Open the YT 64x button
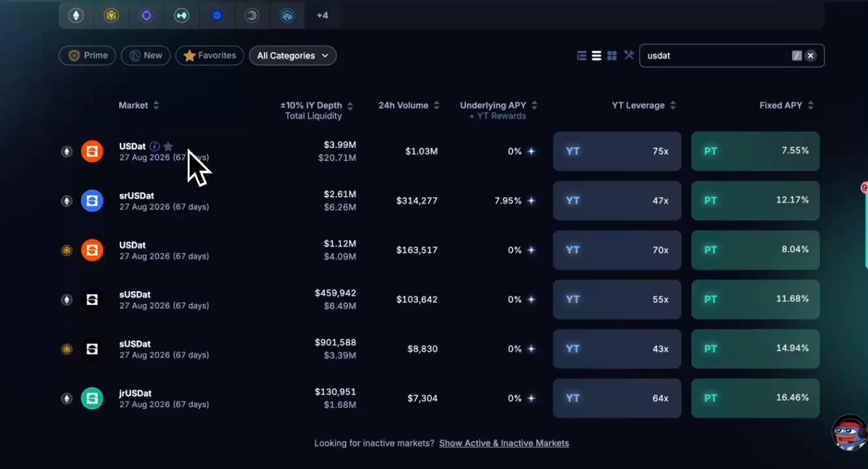868x469 pixels. point(617,398)
